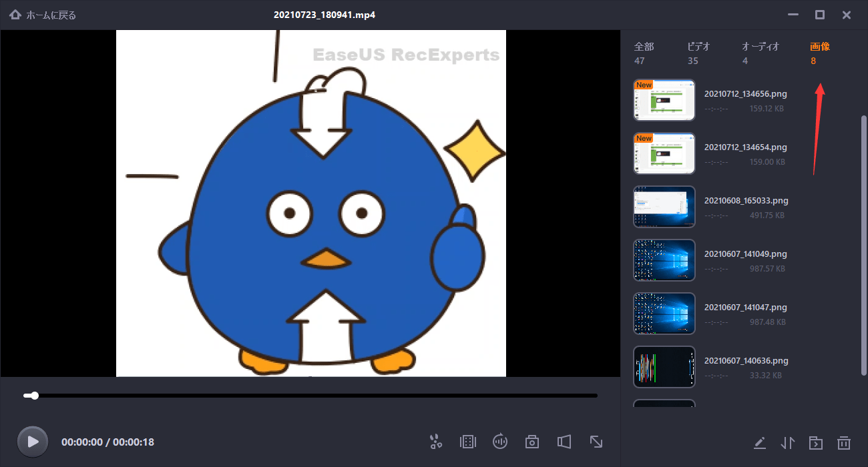
Task: Click the pencil rename icon
Action: [759, 442]
